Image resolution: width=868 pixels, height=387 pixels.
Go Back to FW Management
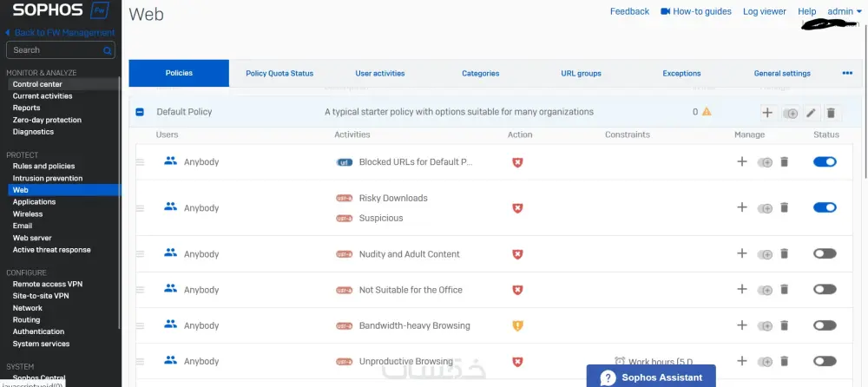(60, 33)
